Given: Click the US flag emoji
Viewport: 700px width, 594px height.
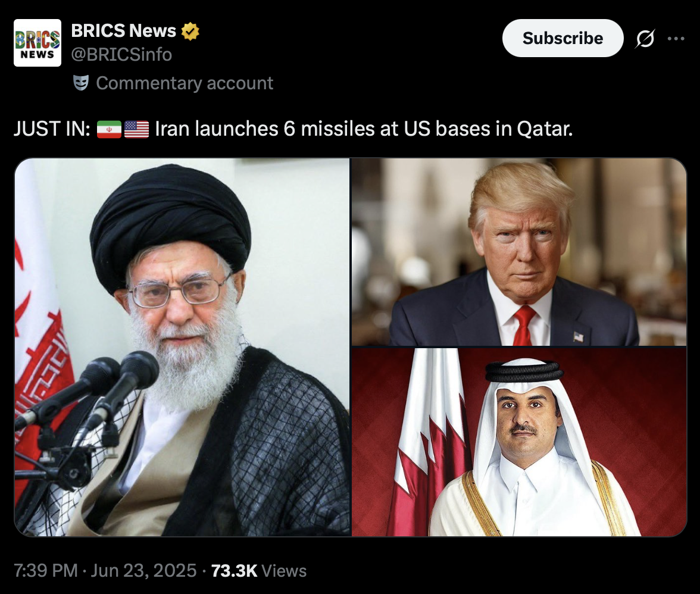Looking at the screenshot, I should click(x=137, y=129).
